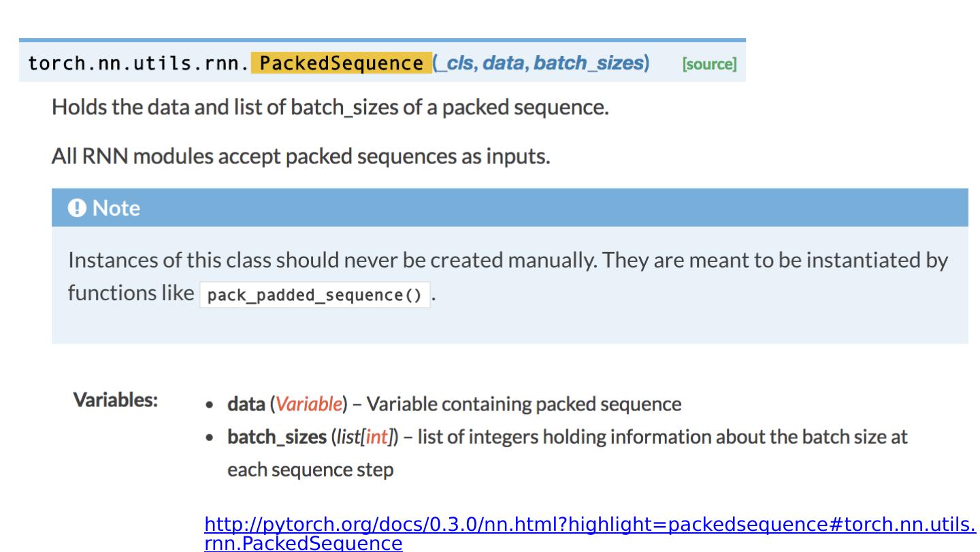The image size is (980, 552).
Task: Click the 'Instances of this class' note text
Action: [506, 262]
